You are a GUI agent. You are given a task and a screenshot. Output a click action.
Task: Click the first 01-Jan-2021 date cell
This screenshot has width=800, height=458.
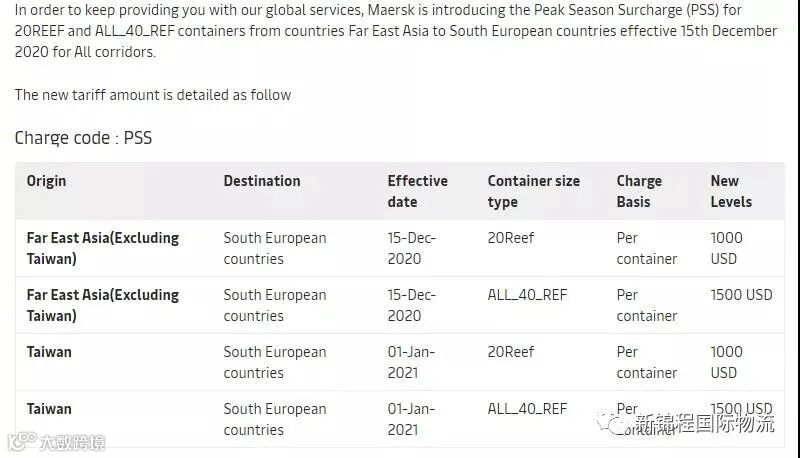pos(410,362)
